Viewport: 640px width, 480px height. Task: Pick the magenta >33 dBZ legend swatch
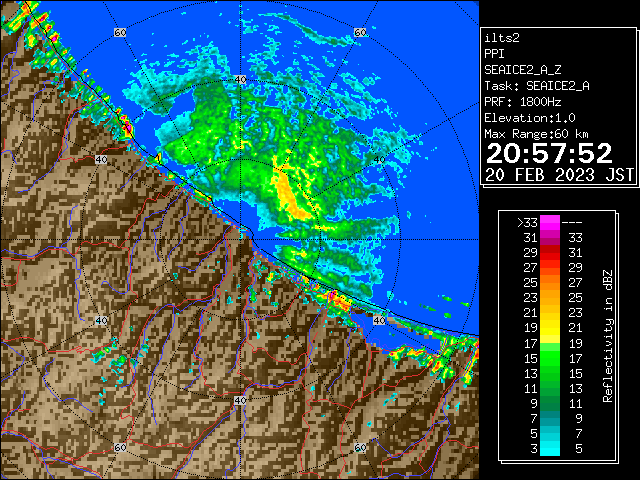[550, 222]
